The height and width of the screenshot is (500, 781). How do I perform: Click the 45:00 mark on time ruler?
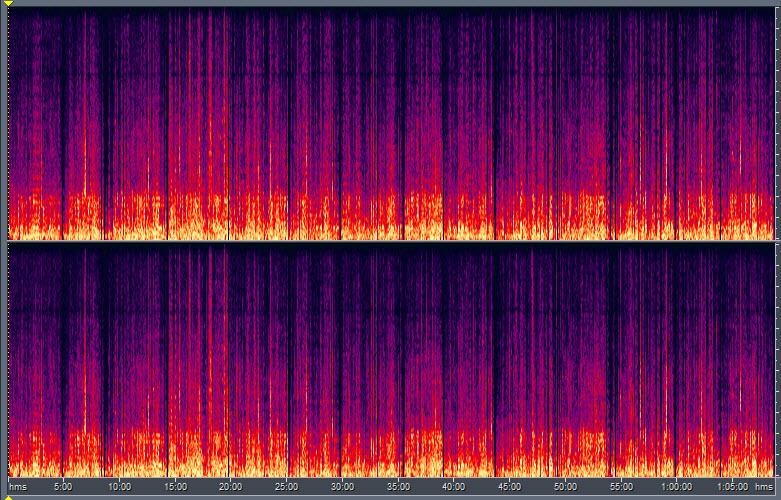510,486
